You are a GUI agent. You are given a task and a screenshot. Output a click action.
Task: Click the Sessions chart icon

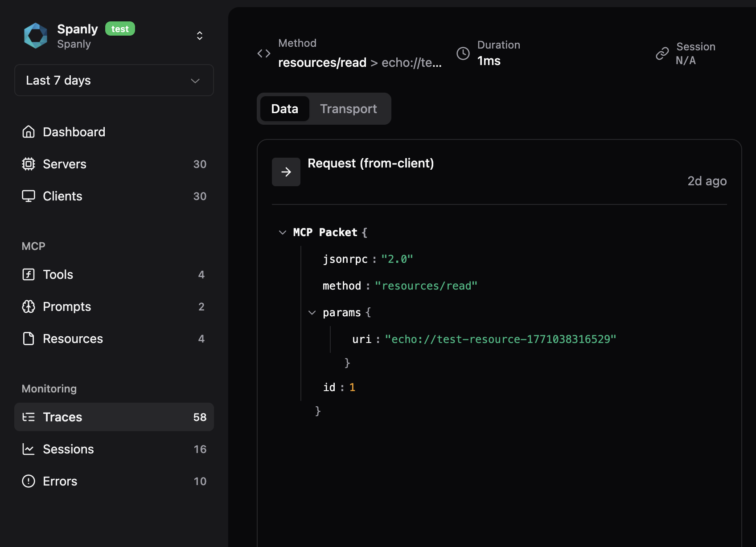(29, 449)
